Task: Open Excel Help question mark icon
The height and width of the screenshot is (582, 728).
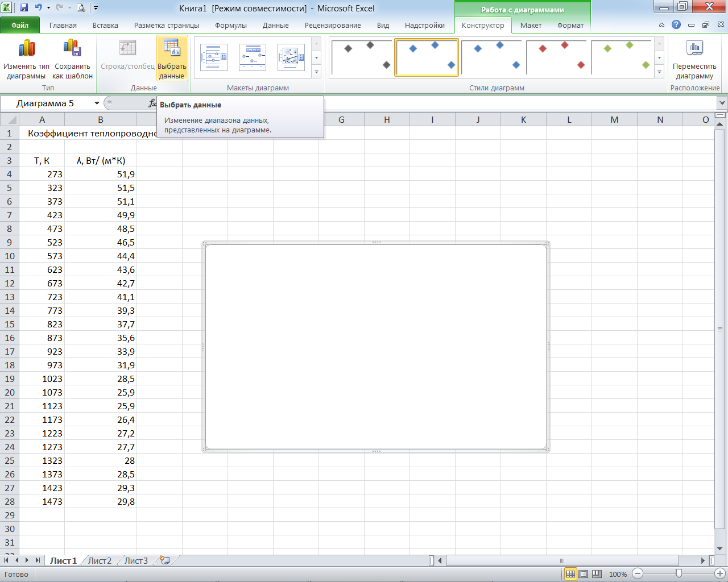Action: (676, 25)
